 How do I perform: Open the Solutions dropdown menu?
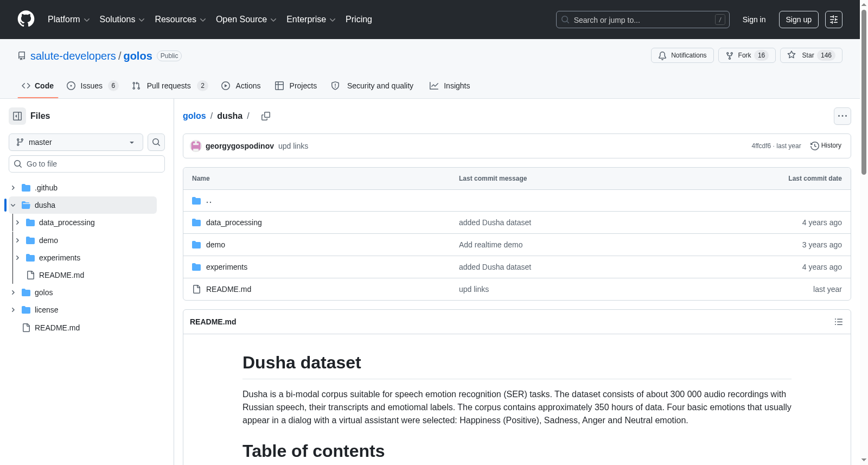[122, 20]
